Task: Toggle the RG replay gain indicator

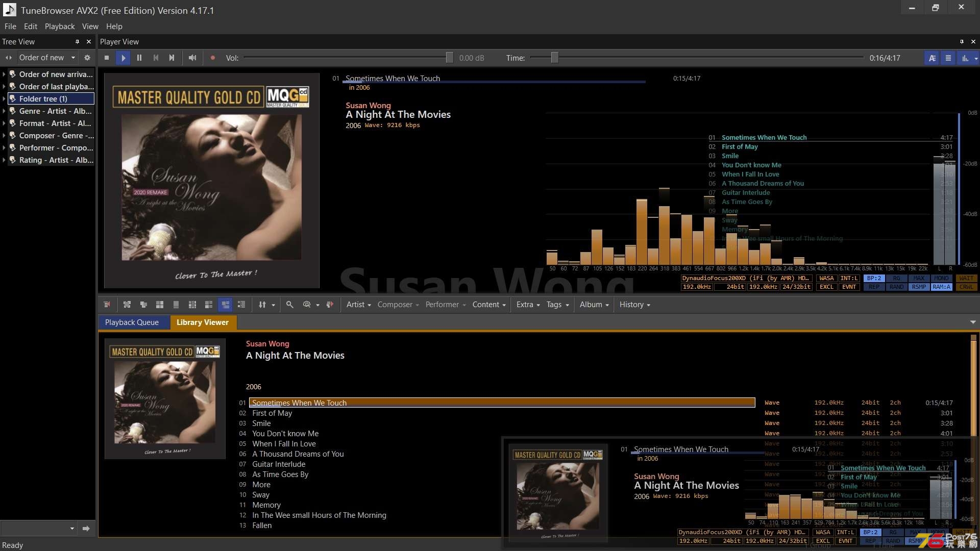Action: (x=896, y=279)
